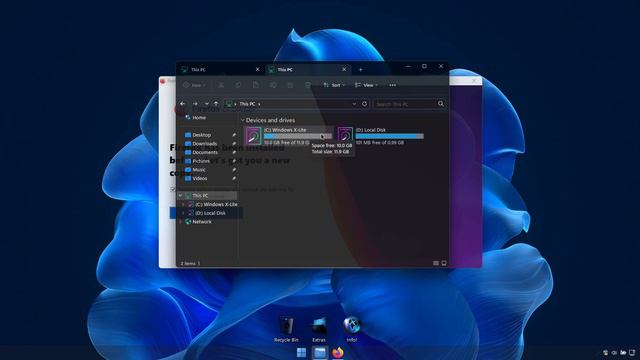This screenshot has width=640, height=360.
Task: Open the Pictures quick access folder
Action: click(197, 161)
